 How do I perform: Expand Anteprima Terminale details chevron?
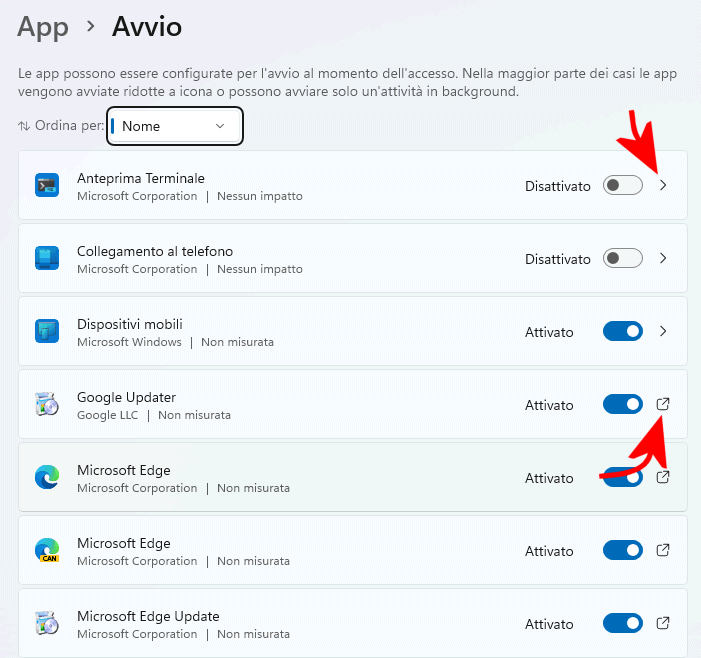663,185
